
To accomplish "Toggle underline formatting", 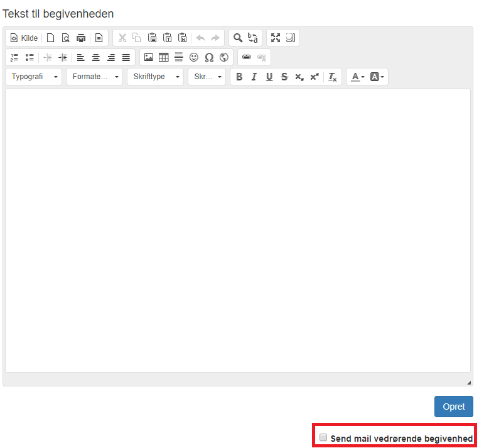I will pyautogui.click(x=269, y=77).
